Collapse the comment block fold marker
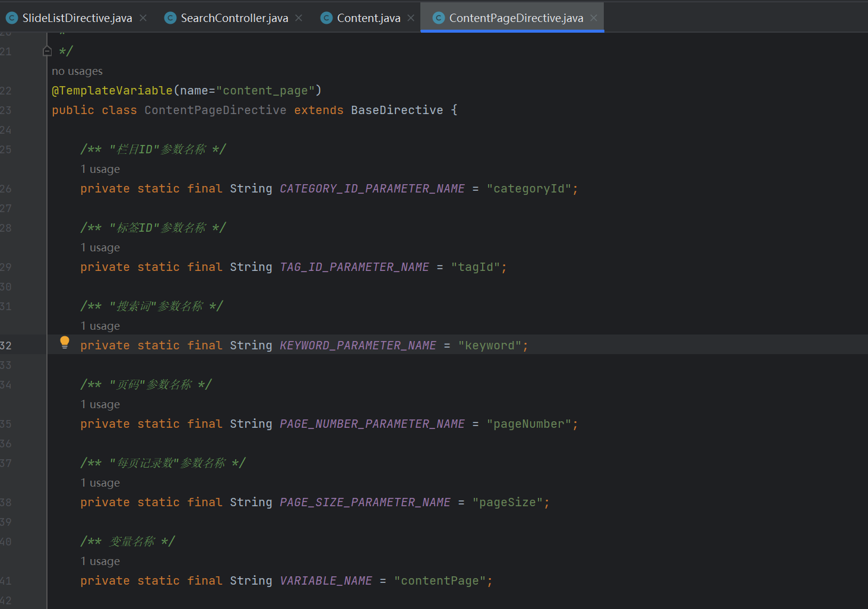 click(x=47, y=51)
